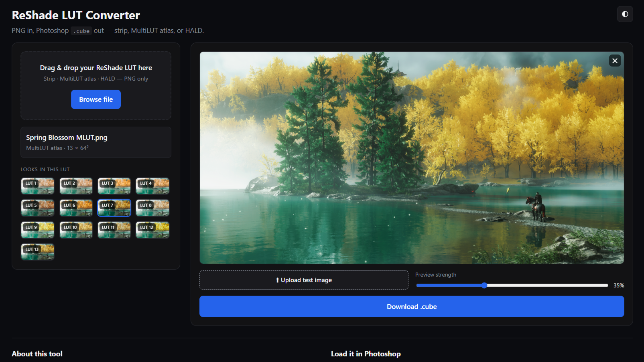Viewport: 644px width, 362px height.
Task: Click the ReShade LUT Converter title
Action: [76, 15]
